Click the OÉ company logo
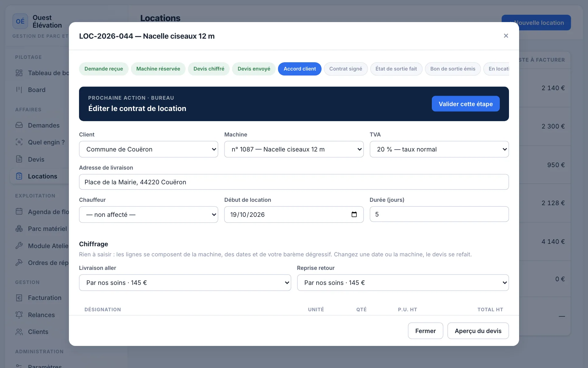 pyautogui.click(x=20, y=21)
